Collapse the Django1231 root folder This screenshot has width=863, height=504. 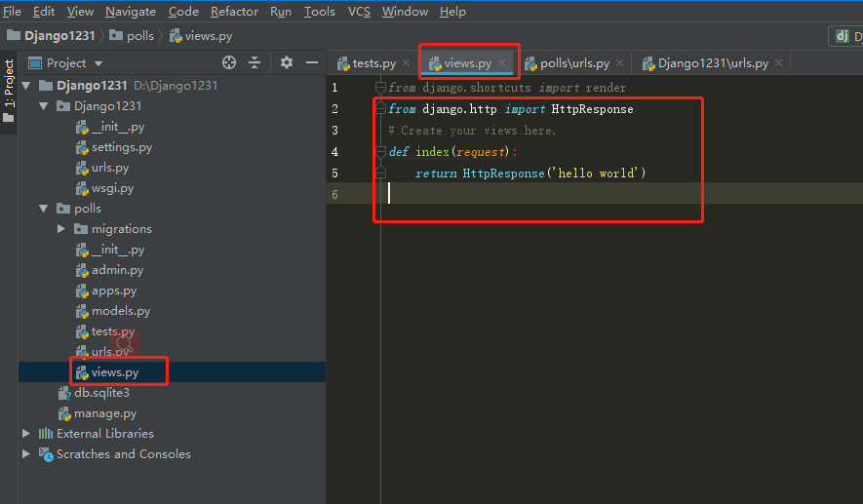26,86
